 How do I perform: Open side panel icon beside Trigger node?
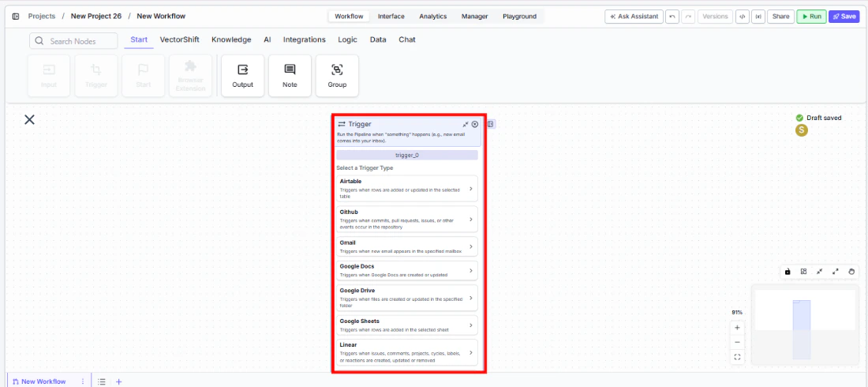491,124
